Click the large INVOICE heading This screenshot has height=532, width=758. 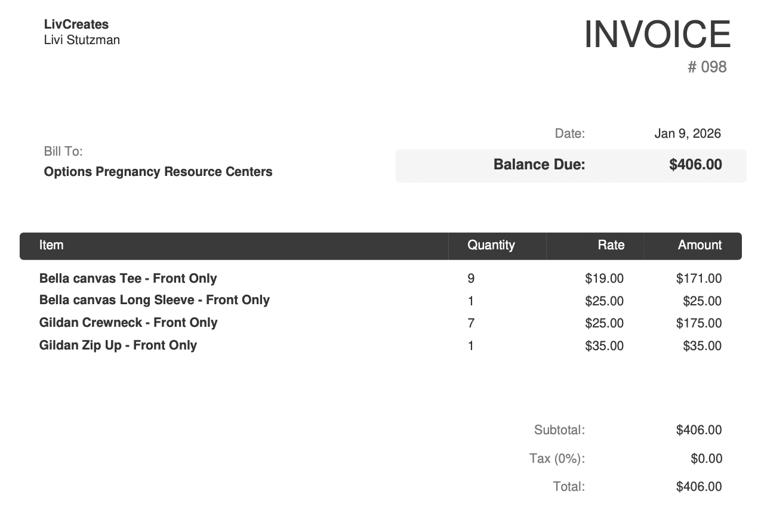click(657, 35)
